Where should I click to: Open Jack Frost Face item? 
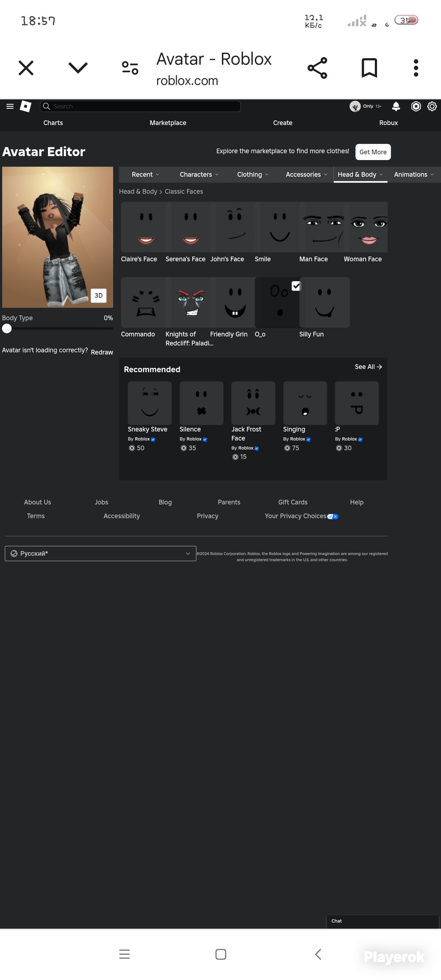click(x=253, y=403)
